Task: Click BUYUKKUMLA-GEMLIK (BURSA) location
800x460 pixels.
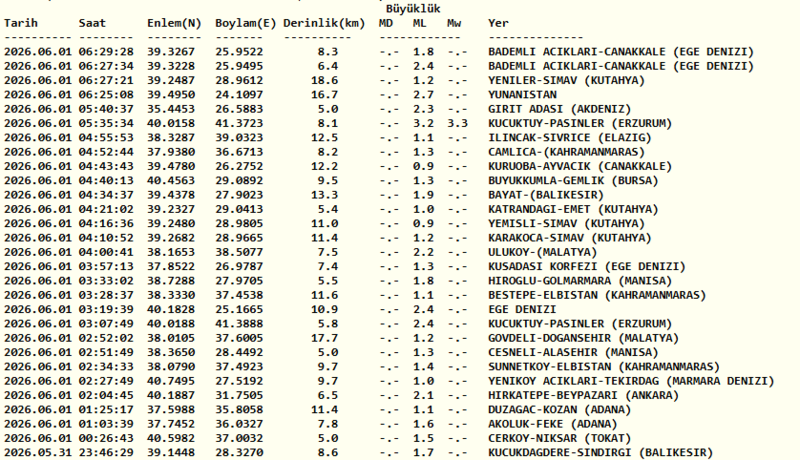Action: 573,181
